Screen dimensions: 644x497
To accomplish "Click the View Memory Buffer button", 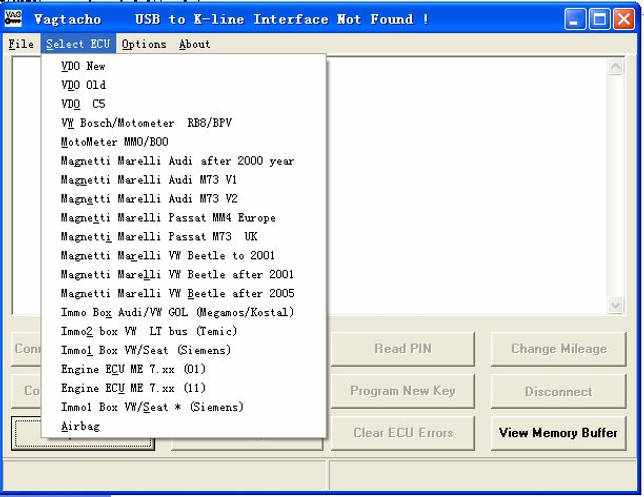I will [558, 433].
